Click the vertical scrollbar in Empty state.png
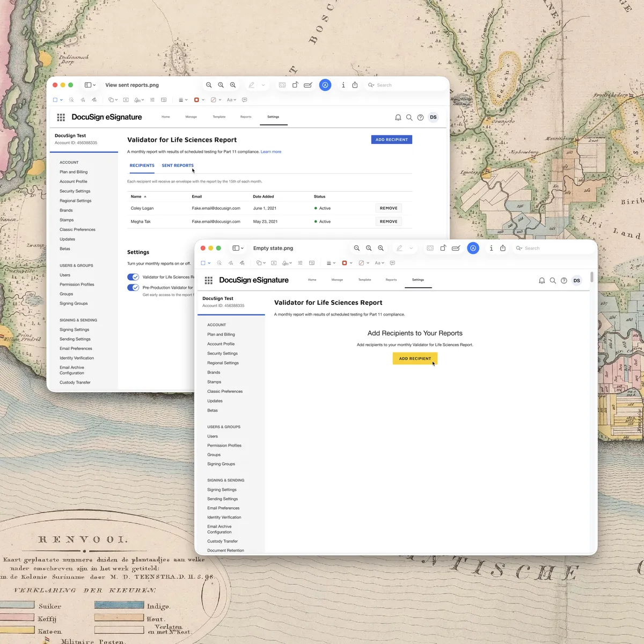The width and height of the screenshot is (644, 644). click(592, 277)
